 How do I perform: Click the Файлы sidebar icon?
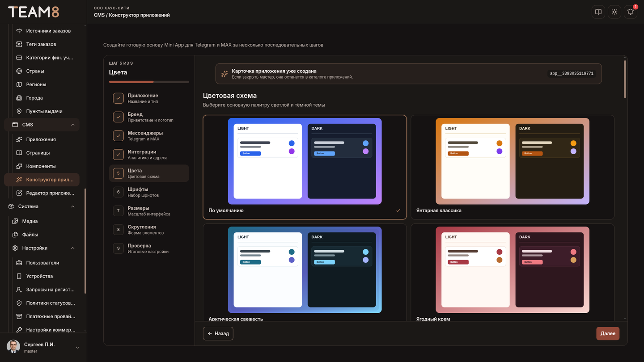(x=15, y=235)
